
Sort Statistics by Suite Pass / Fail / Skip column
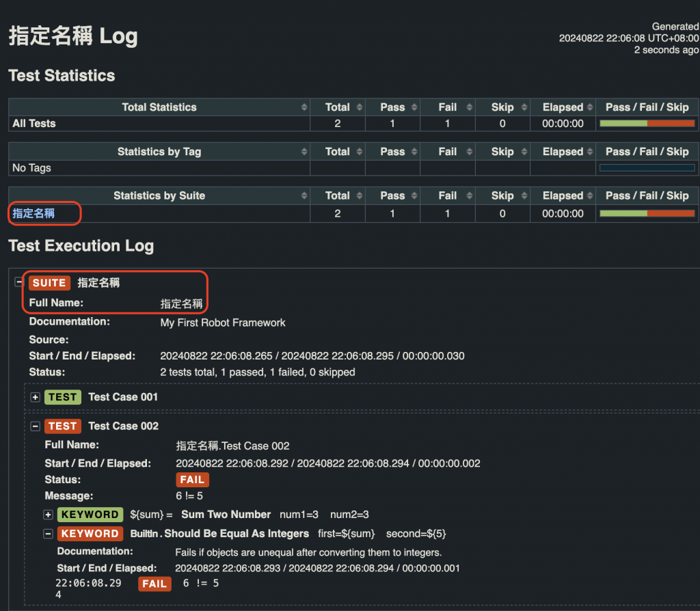(x=647, y=196)
